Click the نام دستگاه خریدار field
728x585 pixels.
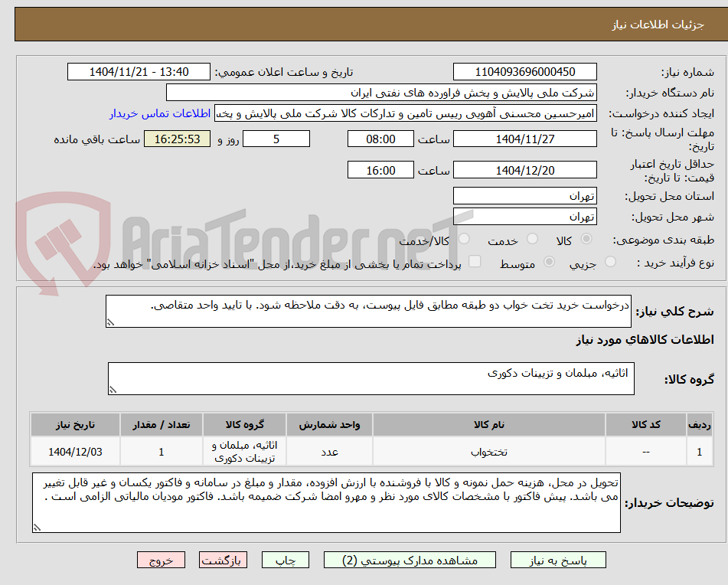(x=381, y=93)
